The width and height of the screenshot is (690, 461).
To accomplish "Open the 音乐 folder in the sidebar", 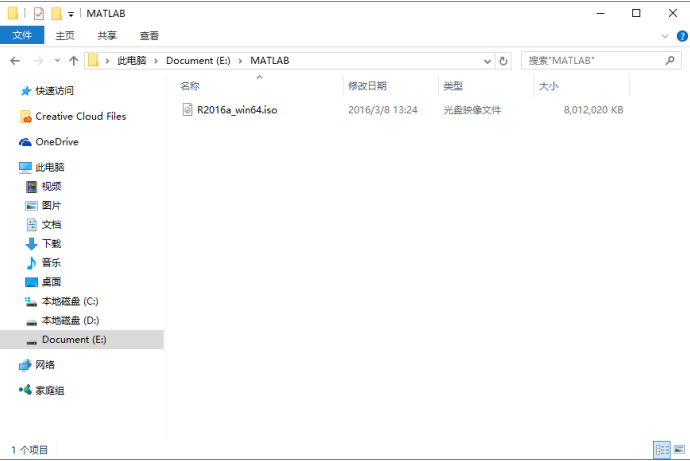I will click(x=51, y=263).
